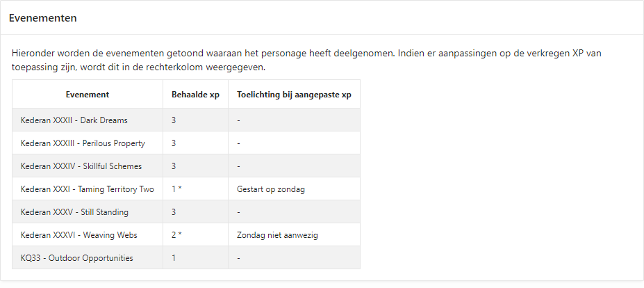Select the Zondag niet aanwezig note
Image resolution: width=644 pixels, height=288 pixels.
[277, 235]
